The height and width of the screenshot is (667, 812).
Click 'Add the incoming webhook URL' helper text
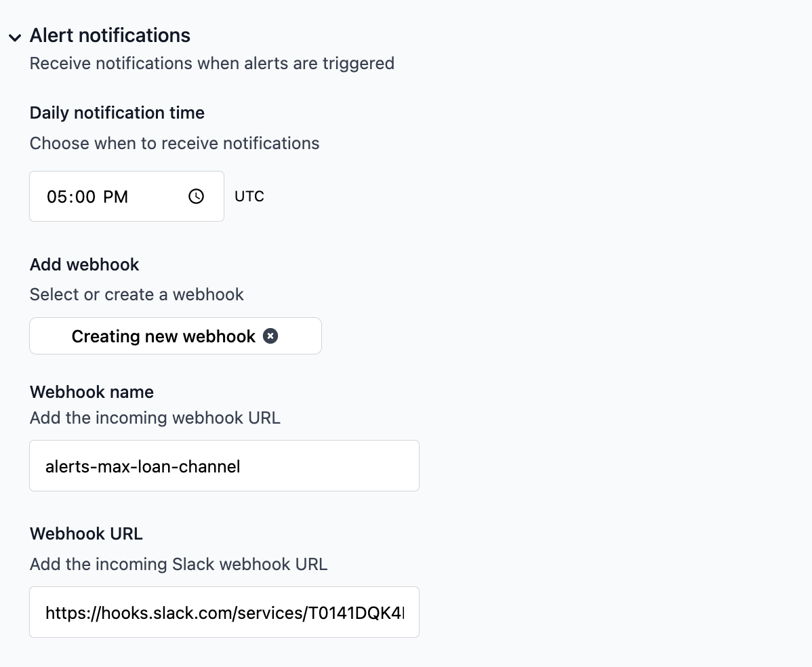click(x=155, y=418)
